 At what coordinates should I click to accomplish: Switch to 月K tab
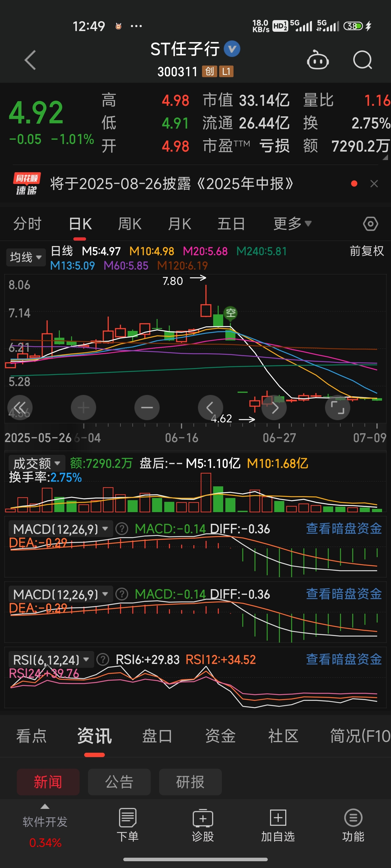(179, 224)
